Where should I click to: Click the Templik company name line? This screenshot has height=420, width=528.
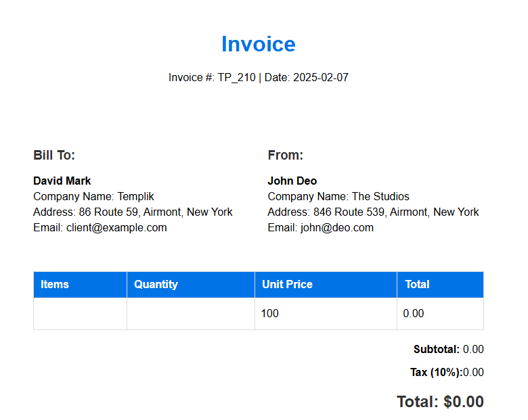tap(93, 197)
